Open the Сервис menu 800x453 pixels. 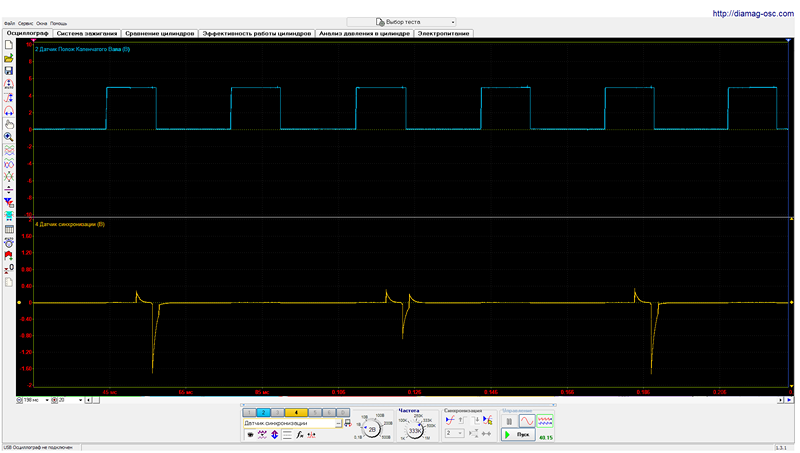(26, 23)
